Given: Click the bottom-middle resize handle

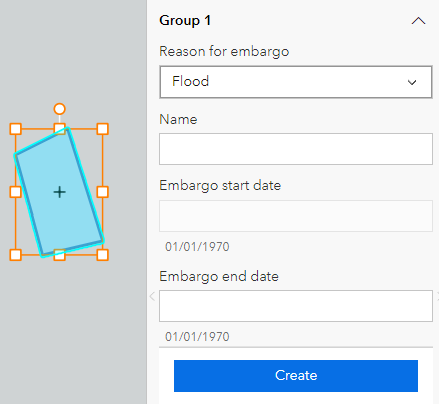Looking at the screenshot, I should pyautogui.click(x=59, y=255).
